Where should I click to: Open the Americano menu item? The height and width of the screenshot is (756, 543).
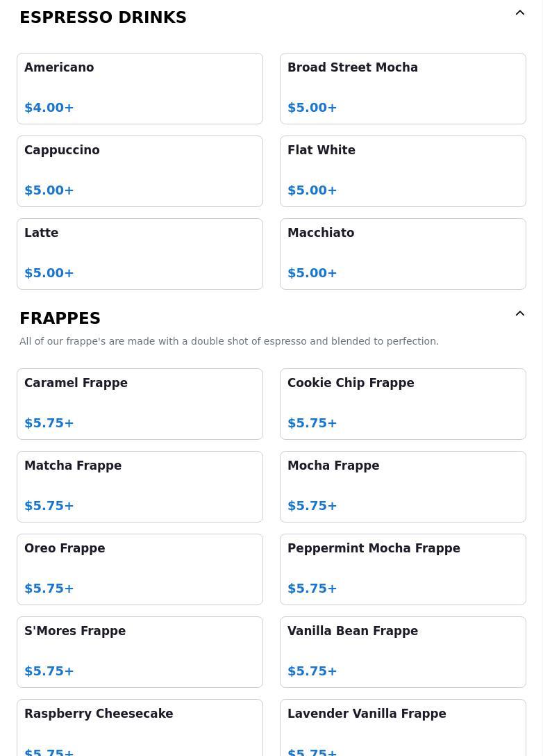(140, 89)
